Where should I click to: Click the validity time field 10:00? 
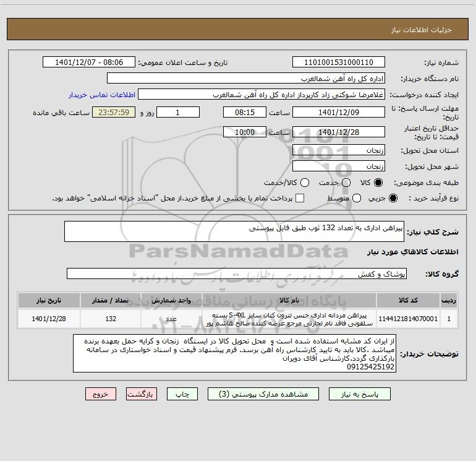pyautogui.click(x=245, y=132)
